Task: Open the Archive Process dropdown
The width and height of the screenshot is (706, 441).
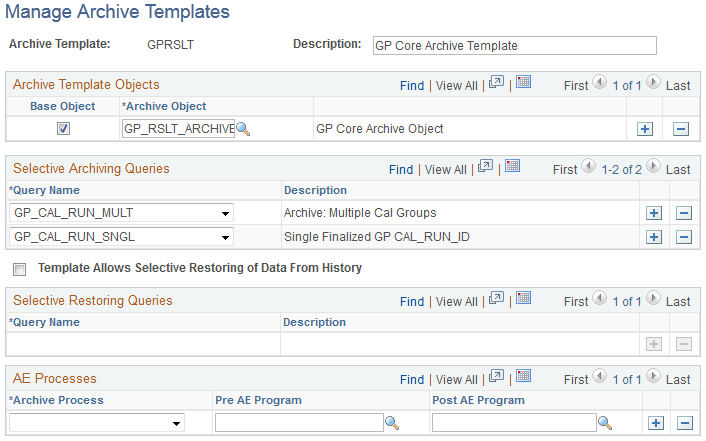Action: click(177, 424)
